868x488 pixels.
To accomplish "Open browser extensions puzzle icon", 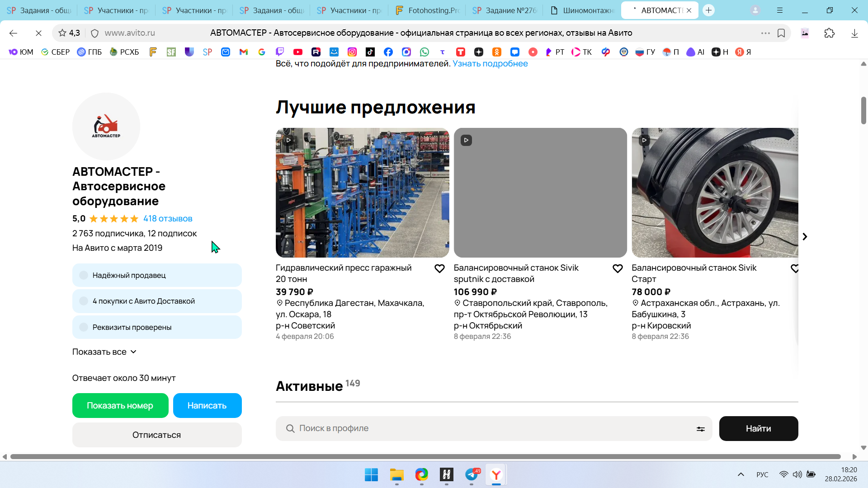I will [830, 33].
